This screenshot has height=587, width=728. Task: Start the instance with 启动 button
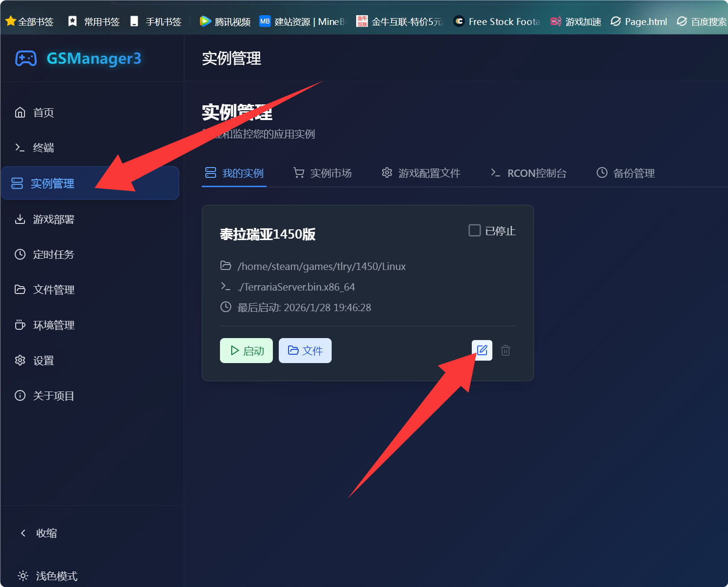tap(246, 350)
